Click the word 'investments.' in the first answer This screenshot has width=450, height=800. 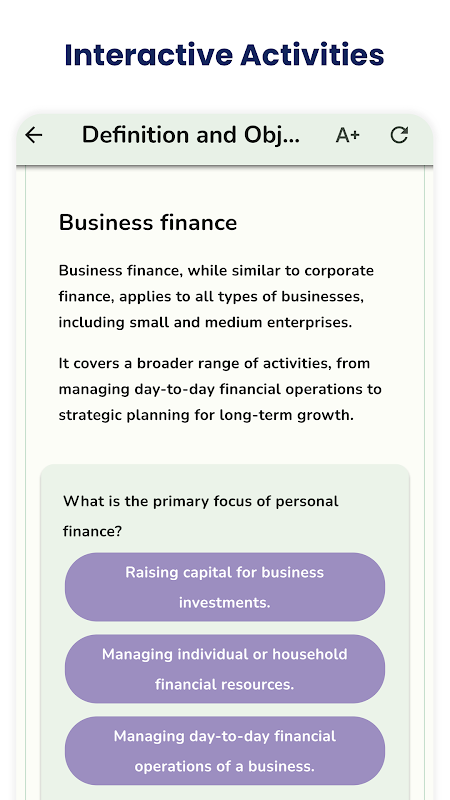pyautogui.click(x=224, y=603)
